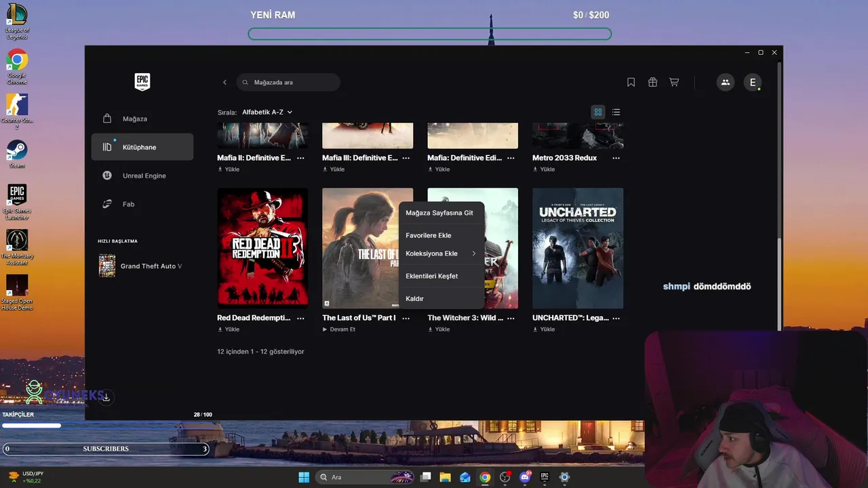Viewport: 868px width, 488px height.
Task: Open options for The Last of Us
Action: 406,318
